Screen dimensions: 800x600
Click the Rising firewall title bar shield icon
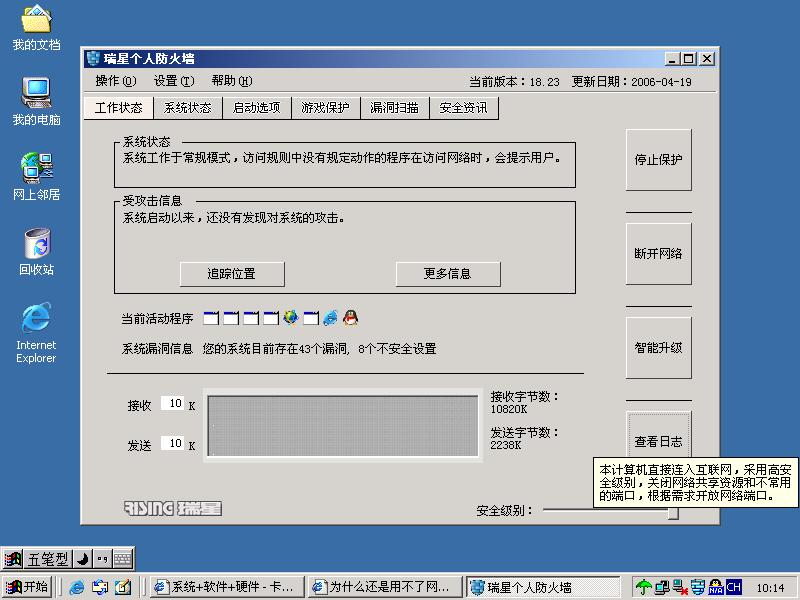pyautogui.click(x=93, y=59)
